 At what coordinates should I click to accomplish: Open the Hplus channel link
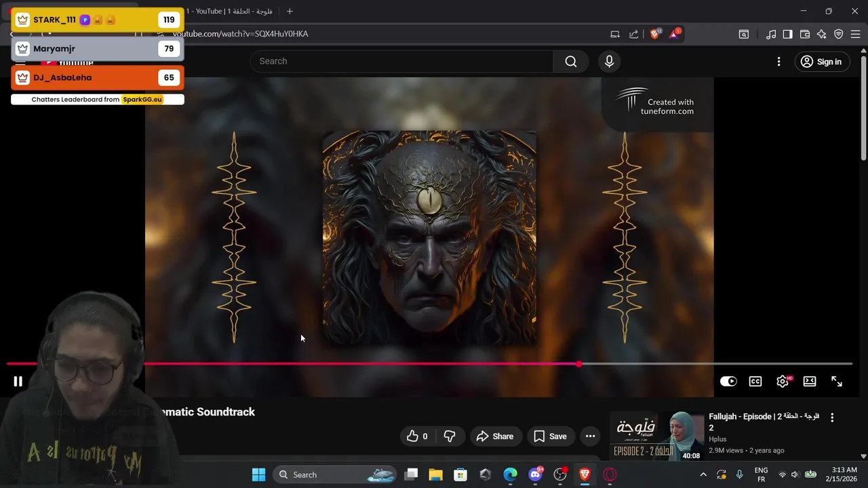[x=717, y=439]
